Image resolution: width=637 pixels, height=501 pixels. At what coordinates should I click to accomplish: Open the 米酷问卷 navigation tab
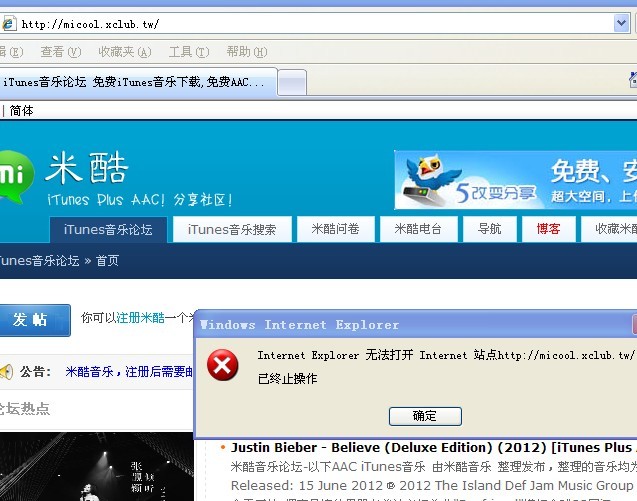pos(336,229)
